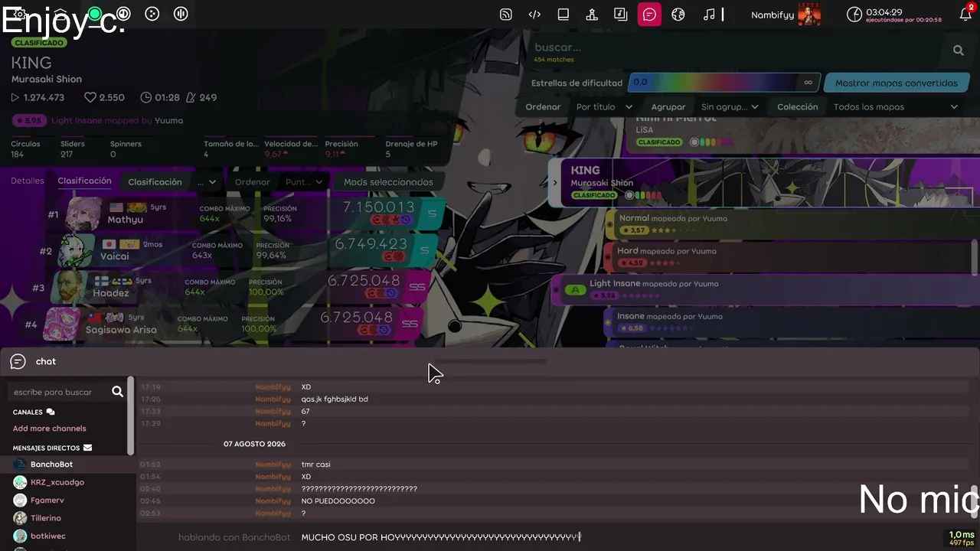
Task: Open Nambifyy user profile avatar in toolbar
Action: (x=809, y=15)
